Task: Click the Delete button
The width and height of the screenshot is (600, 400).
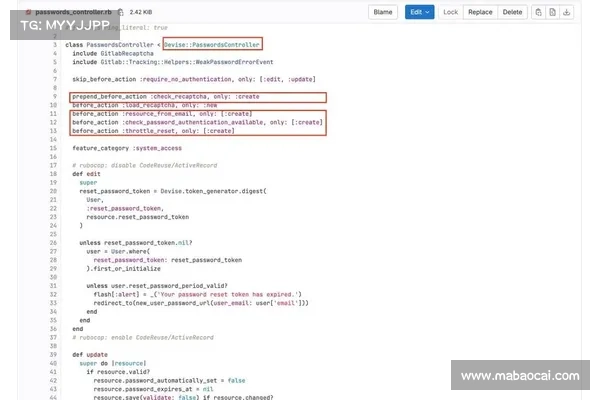Action: [512, 12]
